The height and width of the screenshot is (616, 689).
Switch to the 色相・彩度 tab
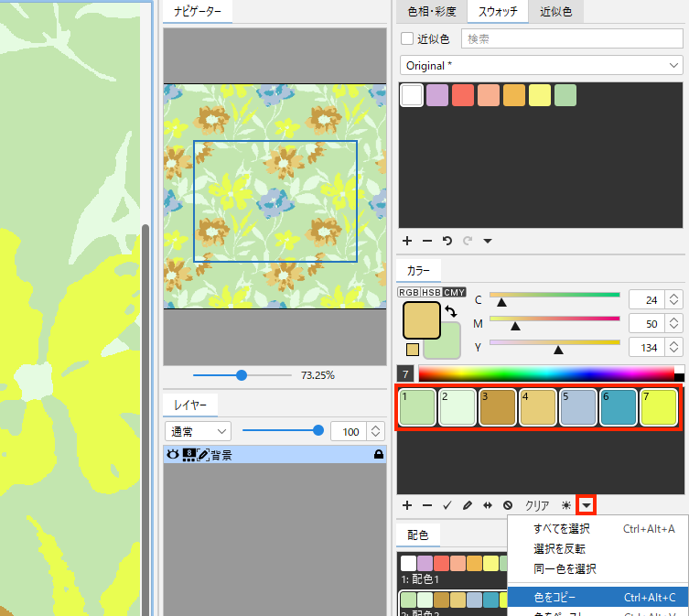point(432,11)
